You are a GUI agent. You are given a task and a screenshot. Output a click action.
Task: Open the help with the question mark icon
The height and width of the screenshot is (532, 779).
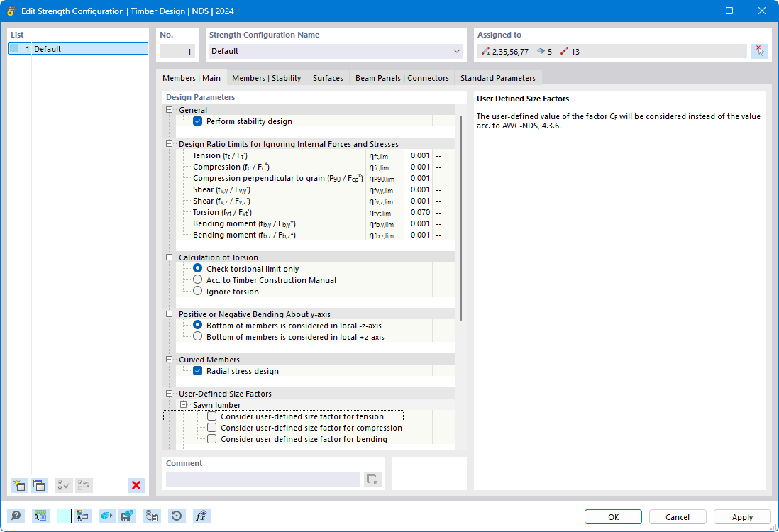[x=15, y=516]
